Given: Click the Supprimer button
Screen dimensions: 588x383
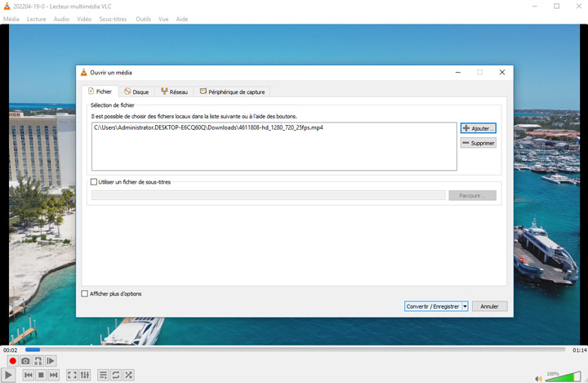Looking at the screenshot, I should click(478, 143).
